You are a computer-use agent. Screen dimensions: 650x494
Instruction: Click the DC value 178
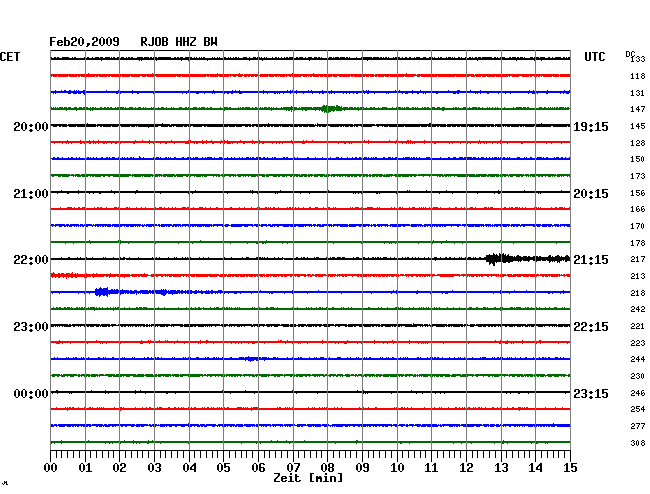coord(638,243)
